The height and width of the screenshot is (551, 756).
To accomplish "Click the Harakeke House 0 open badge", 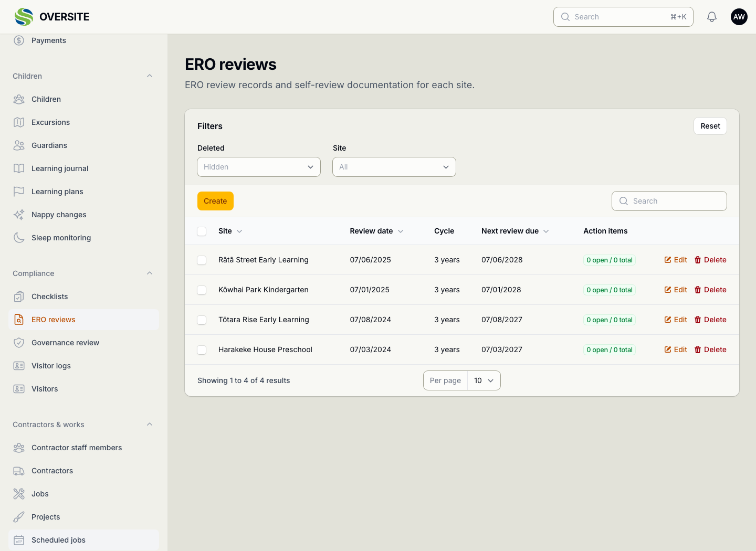I will [x=610, y=349].
